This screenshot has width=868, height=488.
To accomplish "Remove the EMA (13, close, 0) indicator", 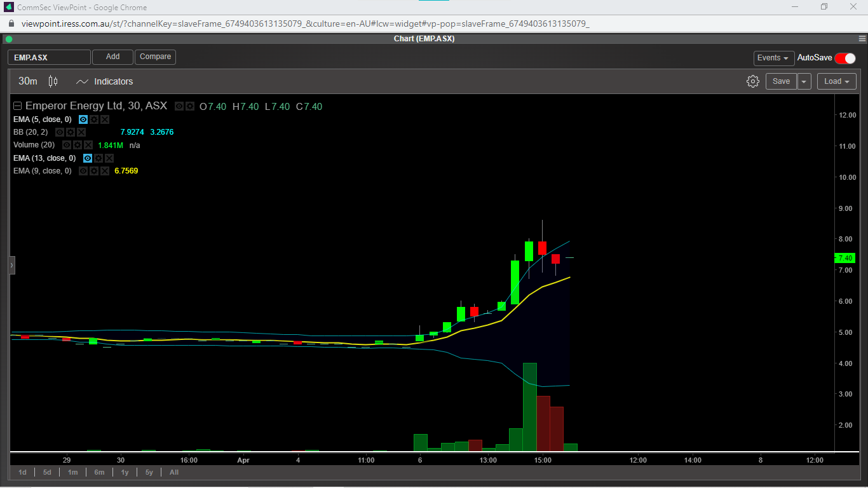I will [x=109, y=158].
